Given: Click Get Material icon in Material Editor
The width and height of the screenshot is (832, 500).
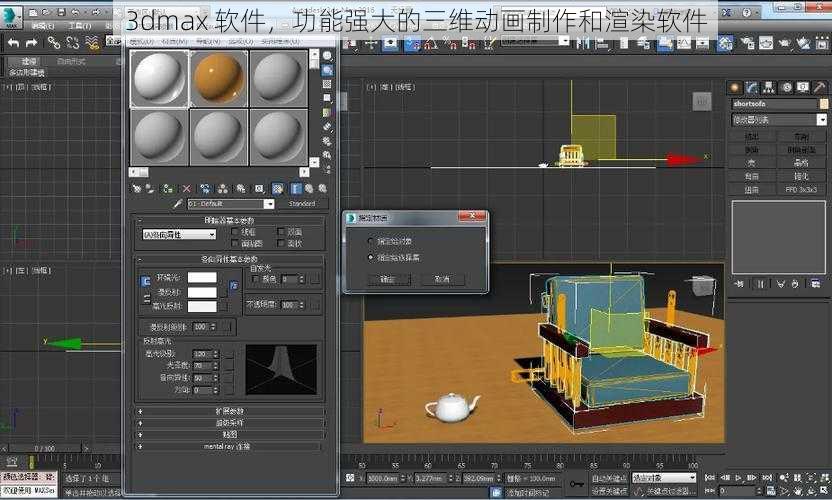Looking at the screenshot, I should pyautogui.click(x=136, y=188).
